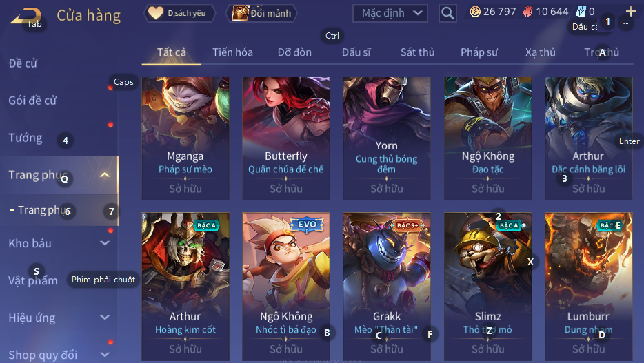Open the search magnifier icon
644x363 pixels.
pyautogui.click(x=447, y=13)
